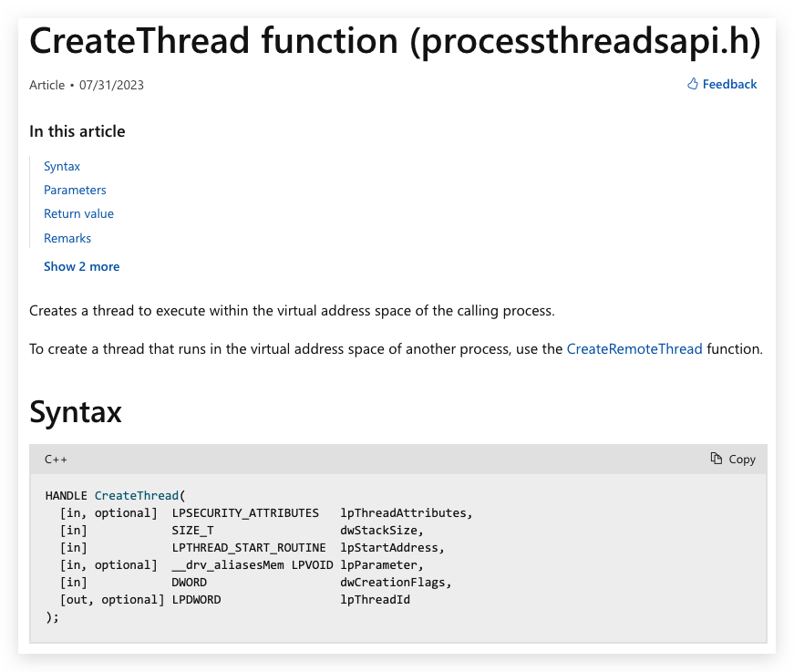
Task: Click the Syntax section heading
Action: pos(76,411)
